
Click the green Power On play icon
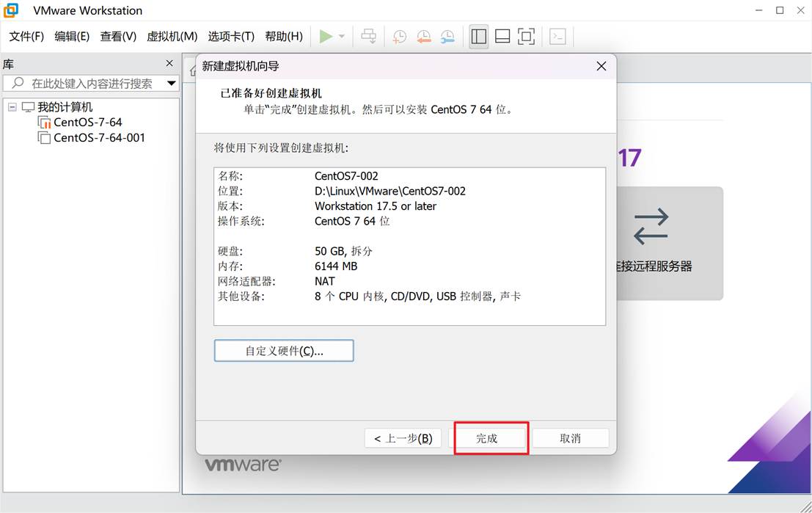[x=326, y=36]
